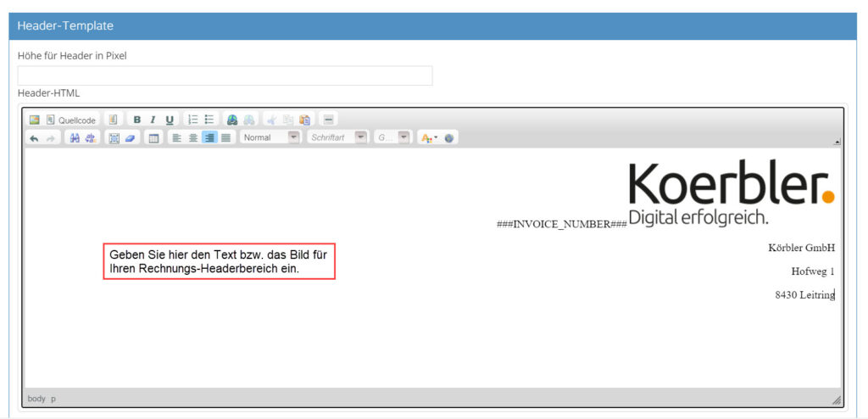Click the eraser remove format icon
The image size is (868, 419).
[130, 138]
